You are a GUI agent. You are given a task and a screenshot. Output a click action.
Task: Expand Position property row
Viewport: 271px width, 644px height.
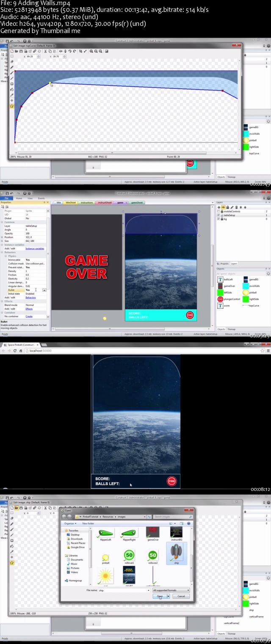point(2,237)
